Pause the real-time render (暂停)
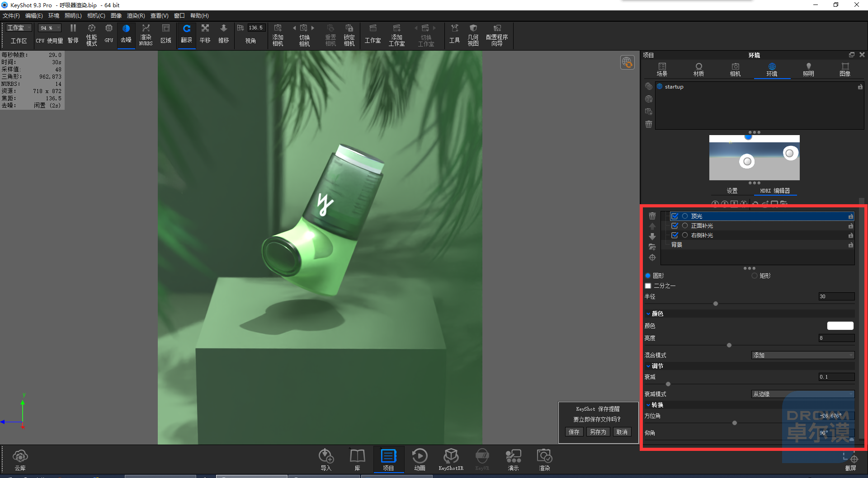Viewport: 868px width, 478px height. click(73, 34)
